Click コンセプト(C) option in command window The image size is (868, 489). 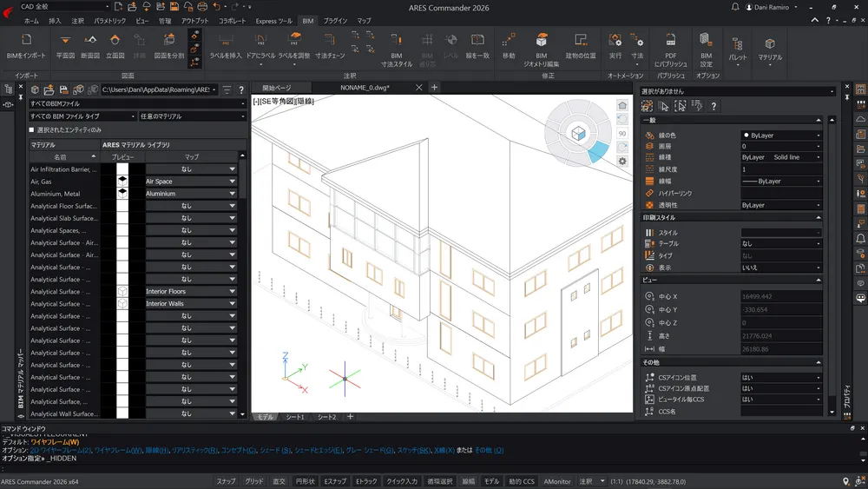click(x=239, y=450)
